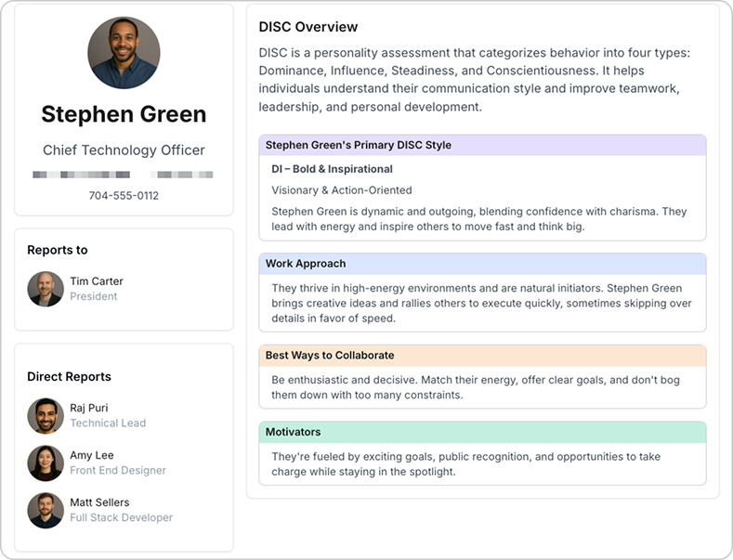The width and height of the screenshot is (733, 560).
Task: Select the Stephen Green name heading
Action: pos(124,114)
